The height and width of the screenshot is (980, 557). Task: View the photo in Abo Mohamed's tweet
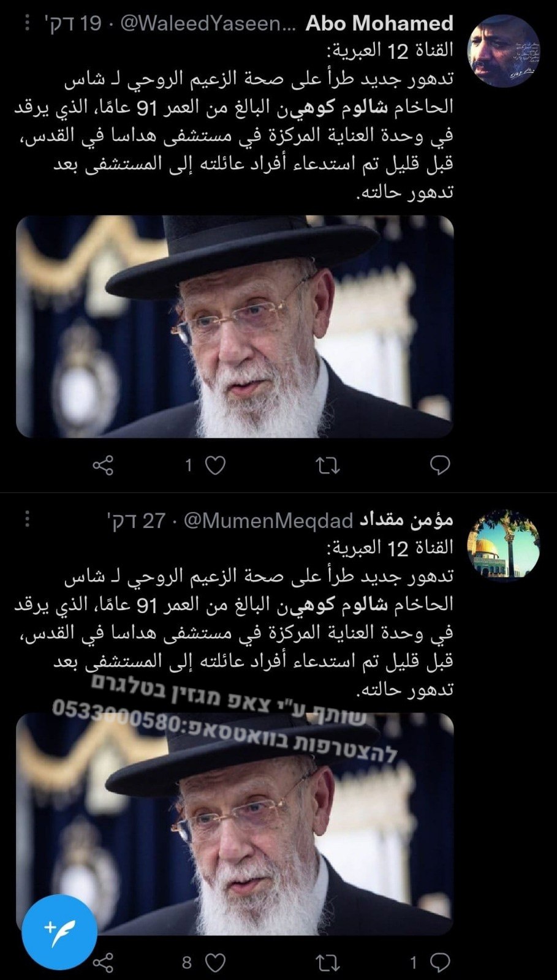coord(235,326)
